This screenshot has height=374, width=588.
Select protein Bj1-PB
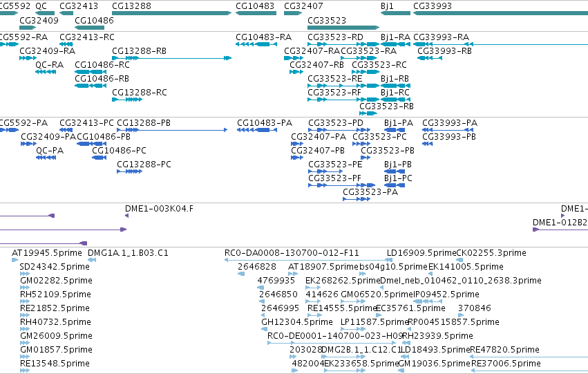(395, 172)
